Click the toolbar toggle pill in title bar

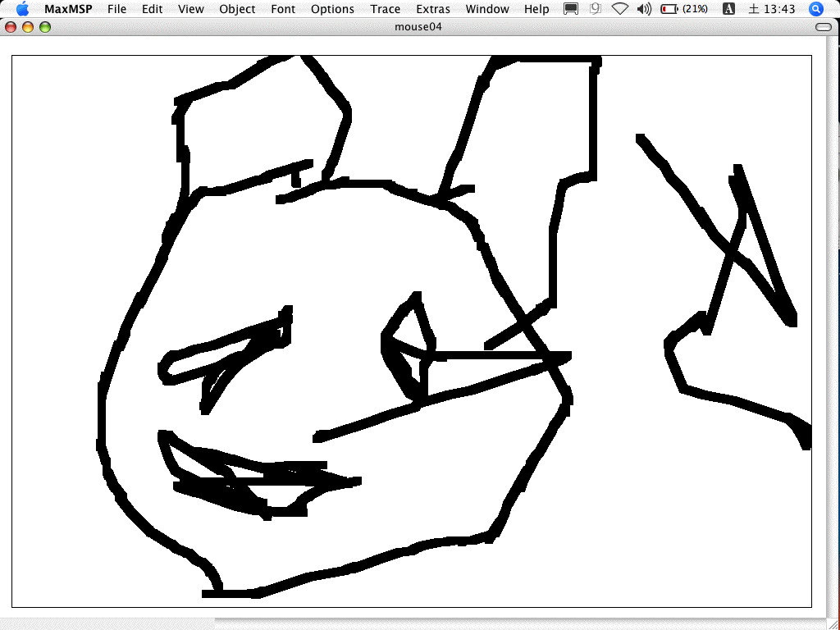824,27
